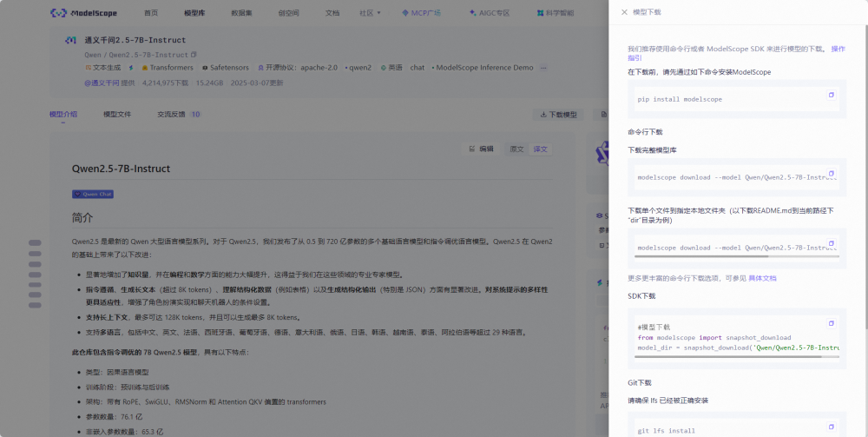Viewport: 868px width, 437px height.
Task: Switch the README view to 译文
Action: [540, 149]
